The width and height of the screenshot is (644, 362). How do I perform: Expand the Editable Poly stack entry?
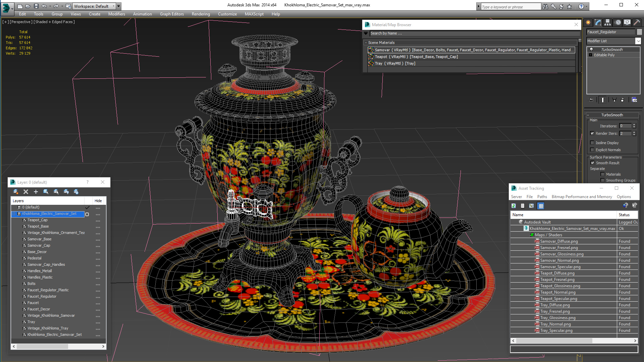[x=590, y=55]
